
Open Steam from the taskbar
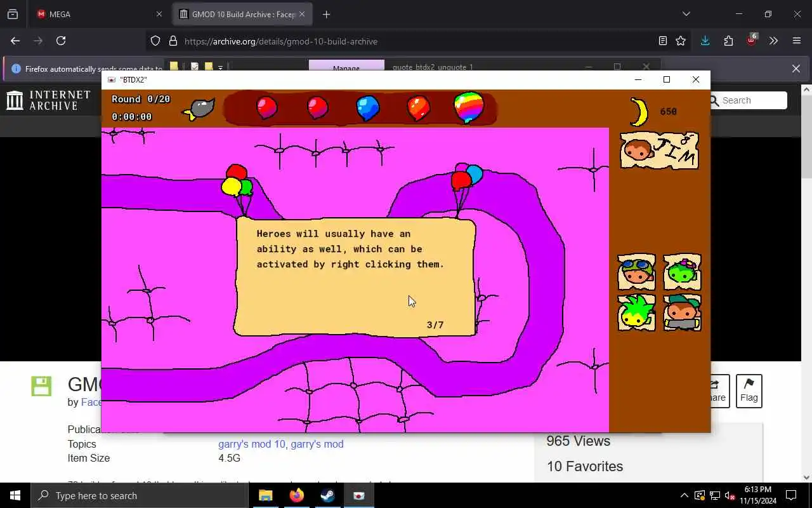[327, 495]
